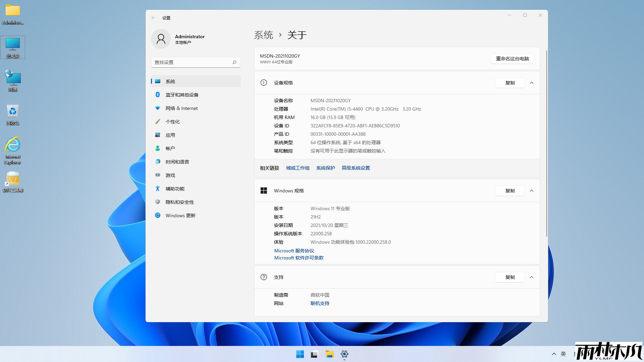Open the 高级系统设置 link
This screenshot has width=644, height=362.
(356, 168)
